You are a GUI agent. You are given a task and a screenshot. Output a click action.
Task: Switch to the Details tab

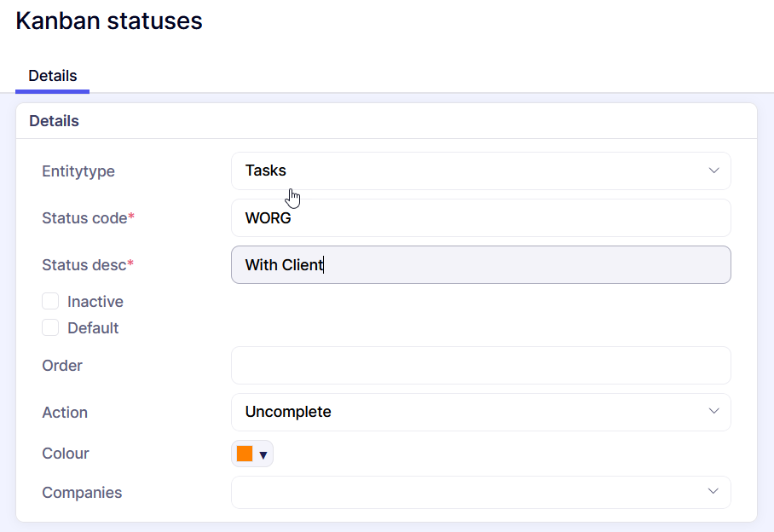(x=52, y=76)
